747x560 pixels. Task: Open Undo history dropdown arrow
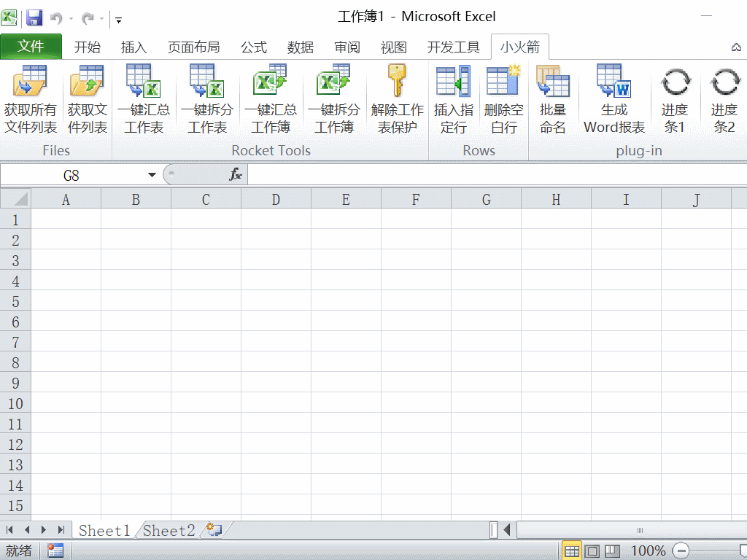[71, 18]
